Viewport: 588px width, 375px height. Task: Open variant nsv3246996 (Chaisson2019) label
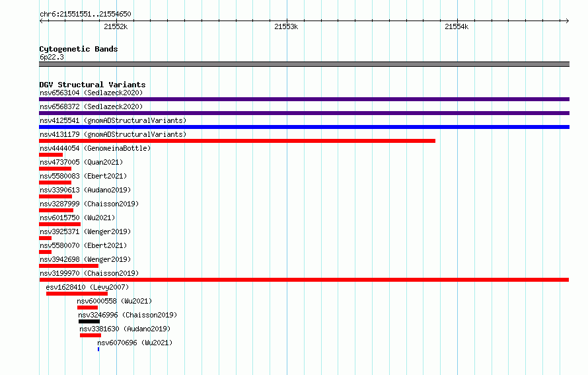pos(128,315)
